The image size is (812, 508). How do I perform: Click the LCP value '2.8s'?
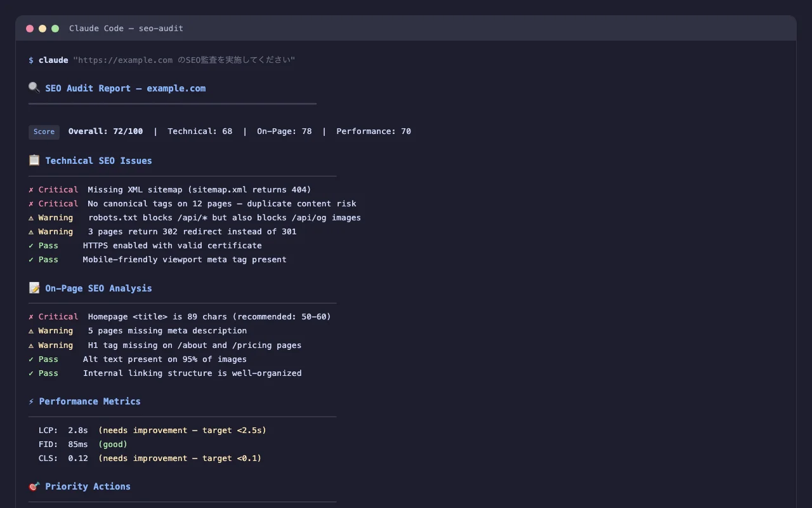tap(78, 431)
